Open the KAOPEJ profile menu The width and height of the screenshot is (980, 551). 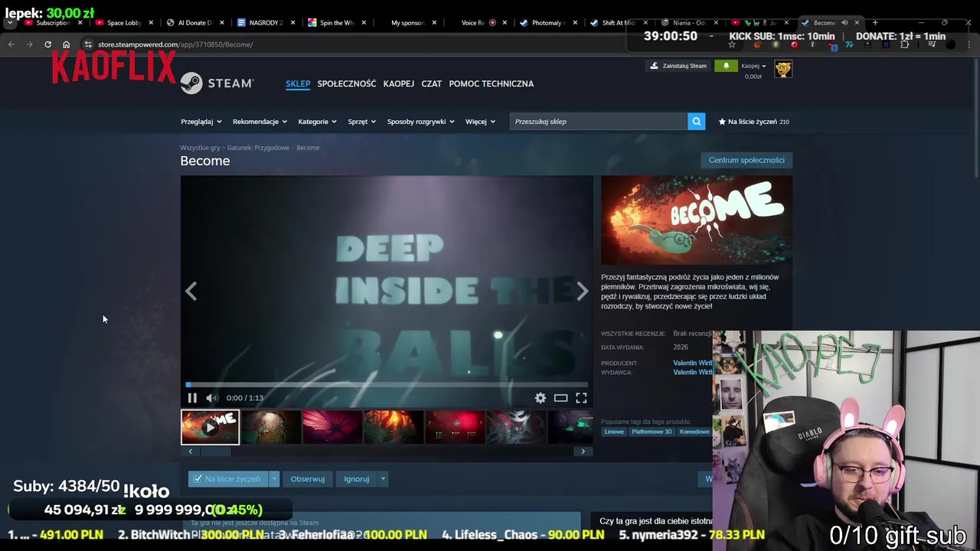point(399,83)
